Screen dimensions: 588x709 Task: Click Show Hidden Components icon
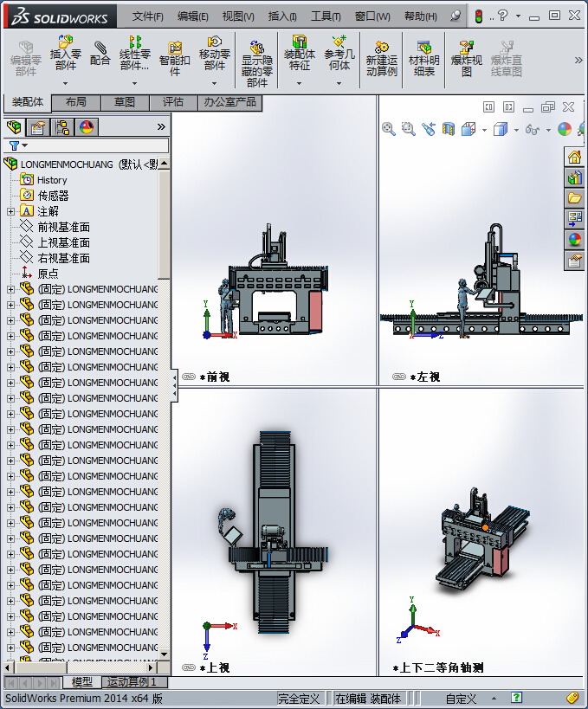tap(257, 47)
